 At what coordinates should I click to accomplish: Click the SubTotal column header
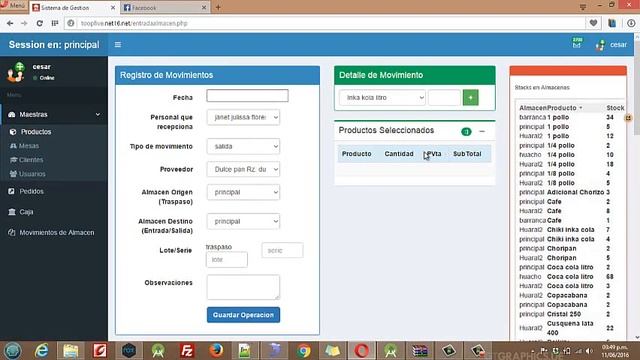[467, 154]
